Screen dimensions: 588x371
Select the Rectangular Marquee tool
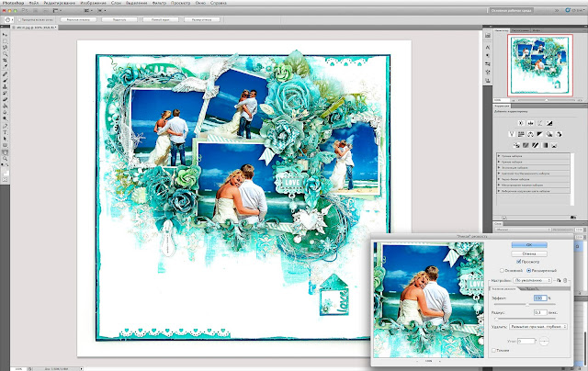tap(5, 41)
